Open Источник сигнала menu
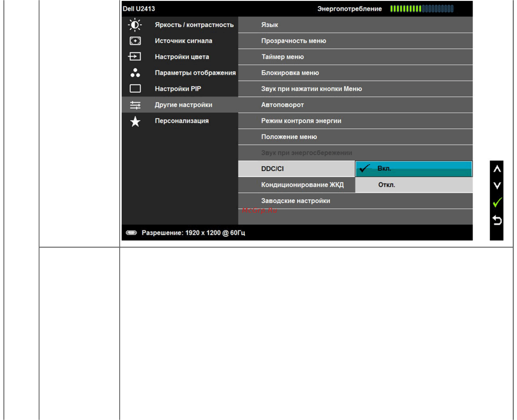 (x=180, y=41)
